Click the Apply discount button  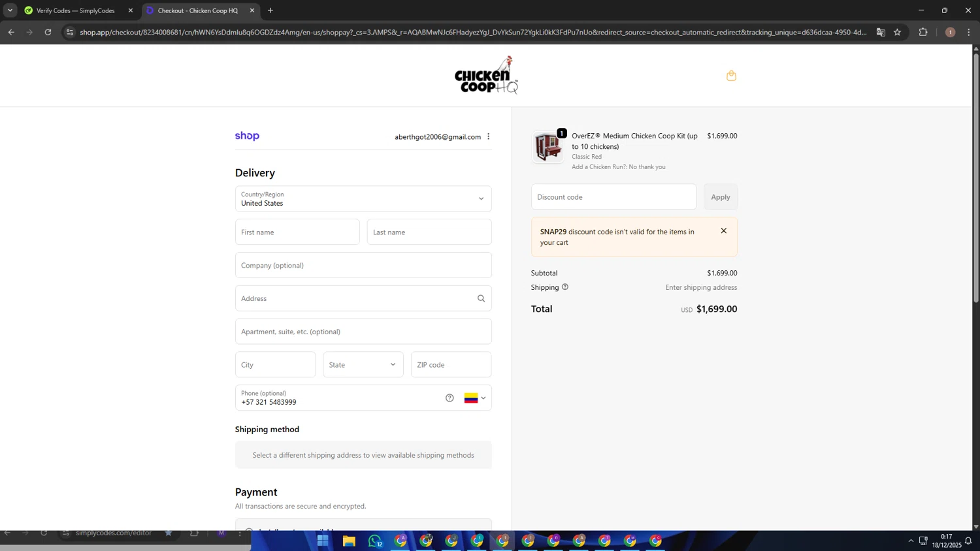[721, 197]
